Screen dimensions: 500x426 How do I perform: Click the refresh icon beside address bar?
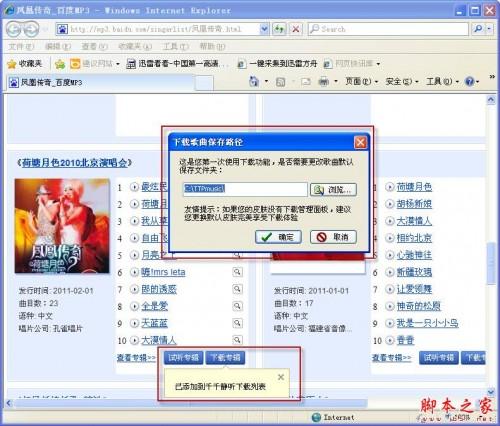(279, 29)
